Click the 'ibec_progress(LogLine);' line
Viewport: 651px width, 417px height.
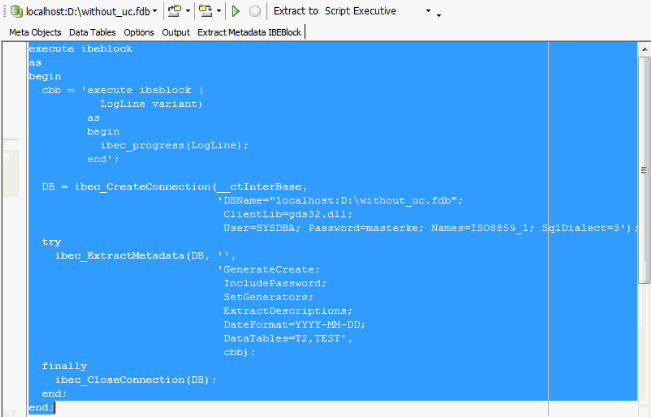[x=174, y=145]
